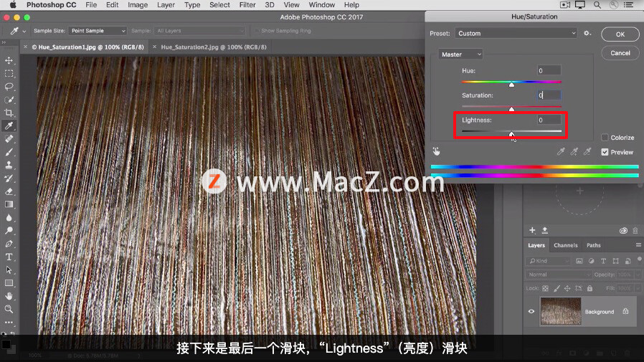
Task: Open macOS Spotlight search
Action: coord(597,5)
